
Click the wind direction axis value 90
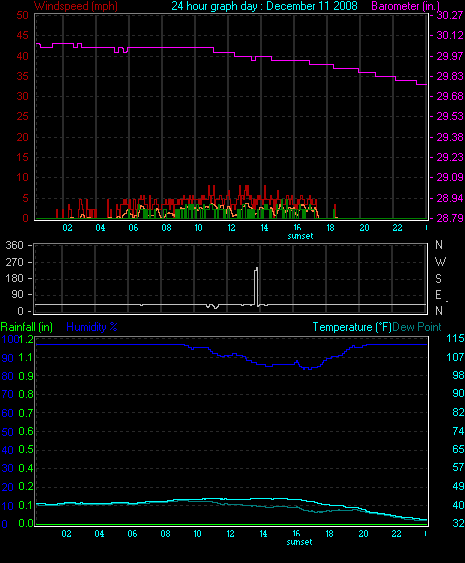(17, 294)
